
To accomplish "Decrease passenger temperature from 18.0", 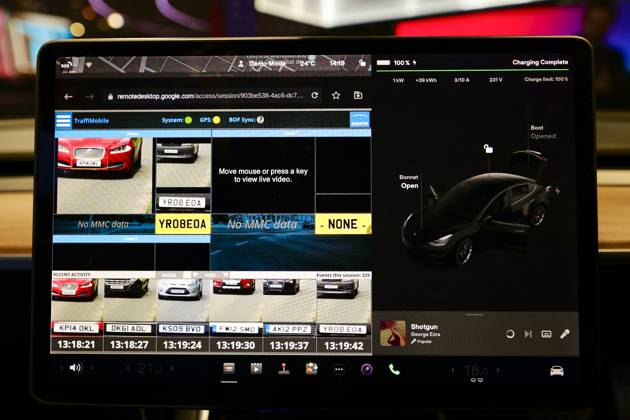I will [453, 370].
